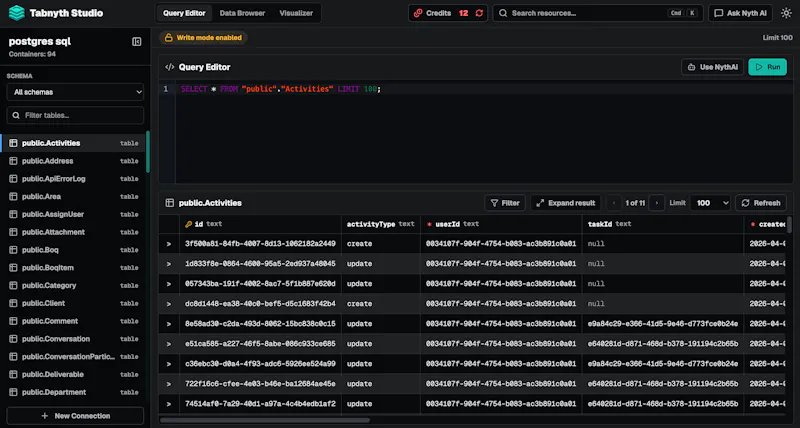This screenshot has height=428, width=800.
Task: Select the public.Address table
Action: tap(73, 161)
